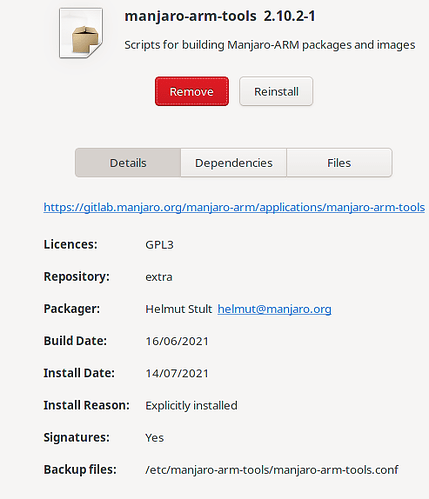
Task: Open the gitlab.manjaro.org project URL
Action: (x=234, y=207)
